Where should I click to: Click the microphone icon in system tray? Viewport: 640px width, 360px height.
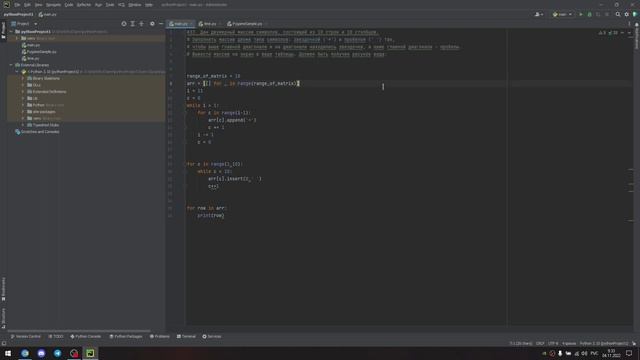(560, 353)
